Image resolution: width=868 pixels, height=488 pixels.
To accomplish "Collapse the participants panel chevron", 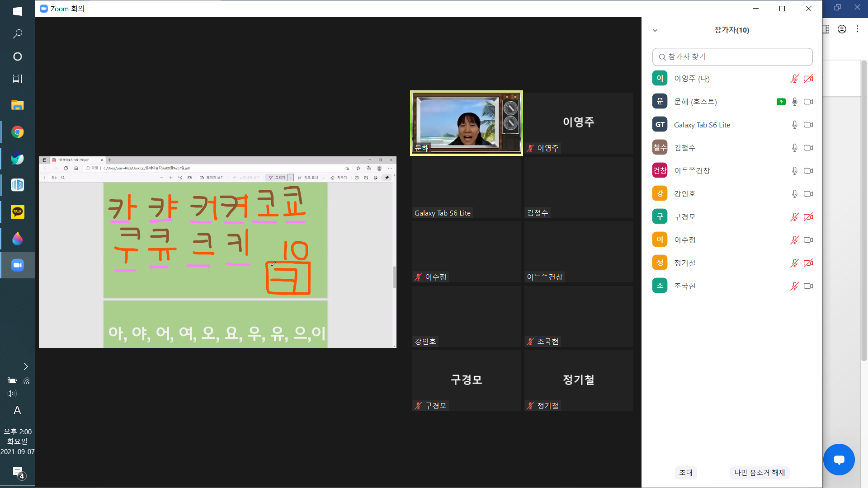I will [x=655, y=30].
